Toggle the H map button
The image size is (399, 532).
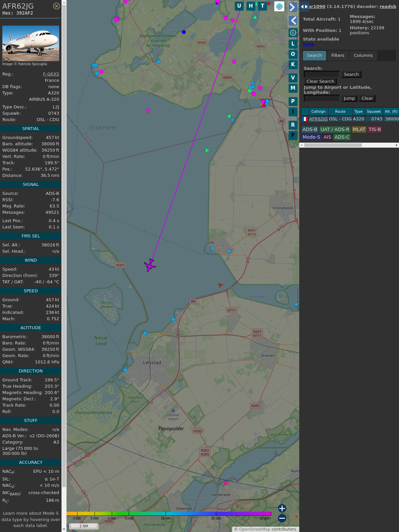pos(251,6)
